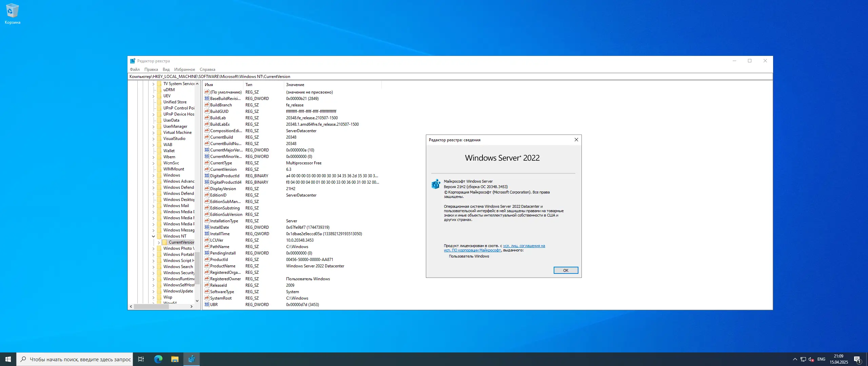This screenshot has width=868, height=366.
Task: Select the ProductName registry value
Action: 222,266
